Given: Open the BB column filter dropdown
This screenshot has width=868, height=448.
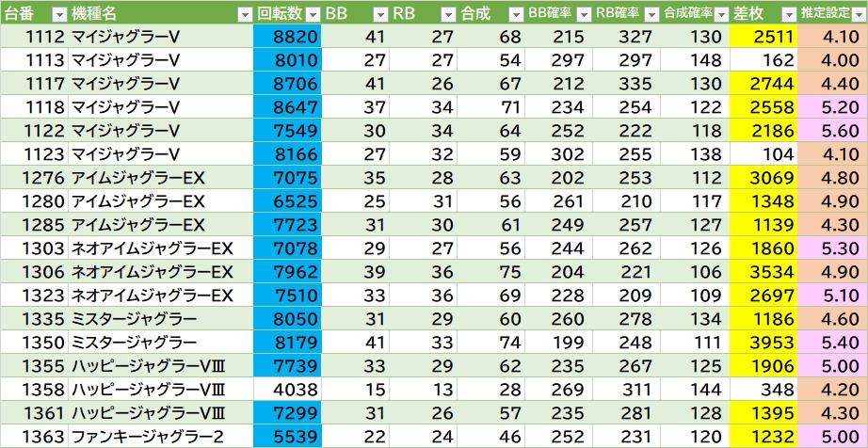Looking at the screenshot, I should 379,13.
